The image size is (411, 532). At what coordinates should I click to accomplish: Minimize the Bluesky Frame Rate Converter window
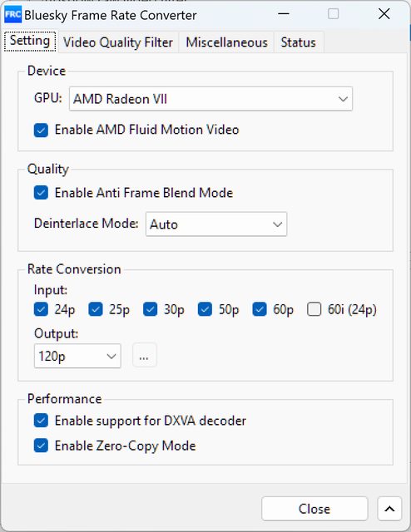tap(284, 14)
